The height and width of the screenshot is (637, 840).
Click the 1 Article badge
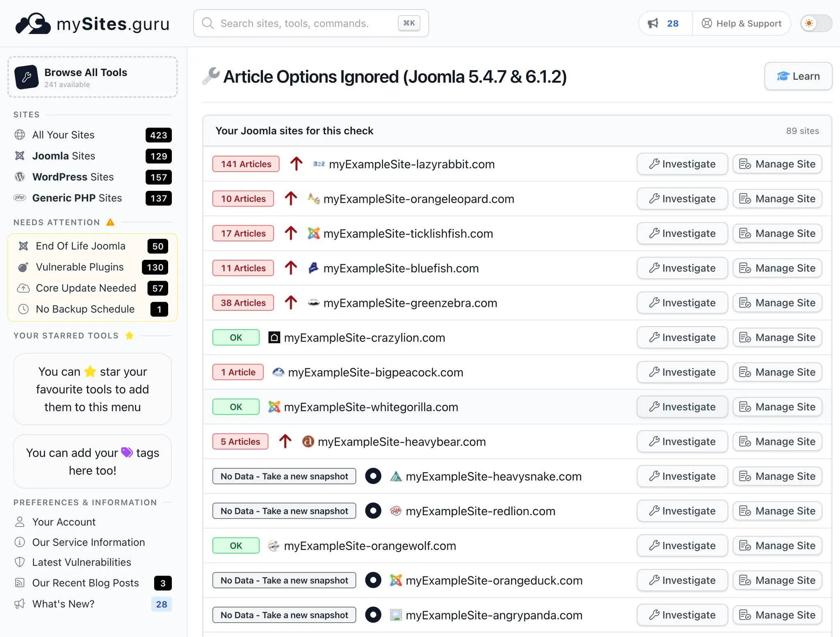pyautogui.click(x=238, y=372)
